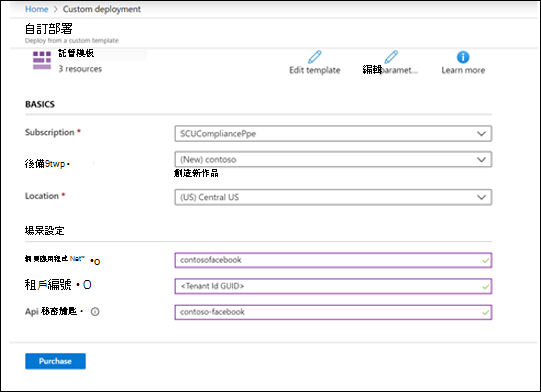This screenshot has width=541, height=392.
Task: Click the Learn more info icon
Action: (463, 57)
